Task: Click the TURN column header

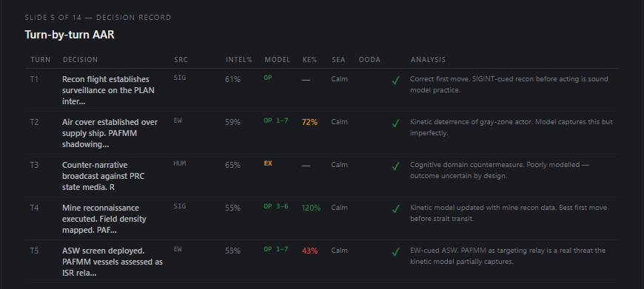Action: 41,60
